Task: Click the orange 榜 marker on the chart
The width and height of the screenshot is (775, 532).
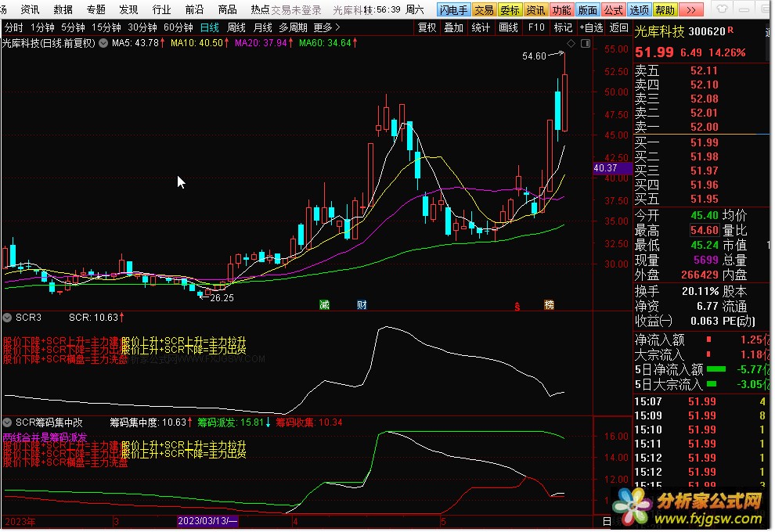Action: [x=549, y=305]
